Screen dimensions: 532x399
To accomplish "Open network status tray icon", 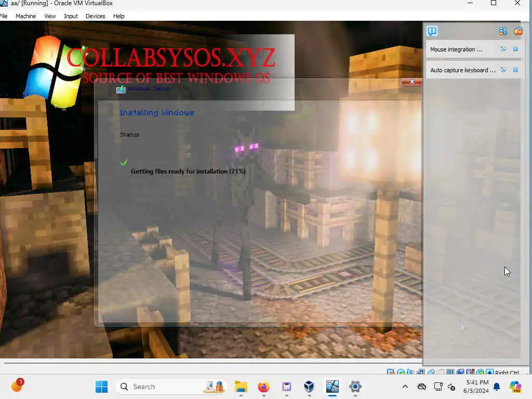I will coord(438,387).
